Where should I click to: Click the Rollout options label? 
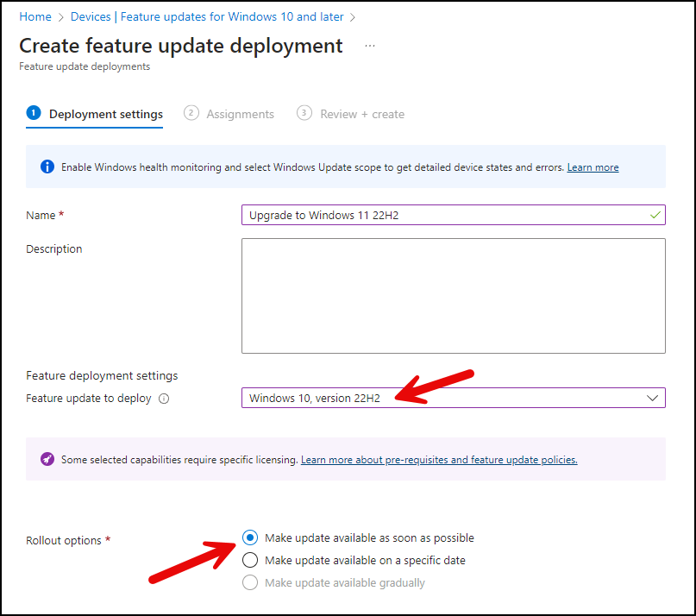pyautogui.click(x=64, y=540)
